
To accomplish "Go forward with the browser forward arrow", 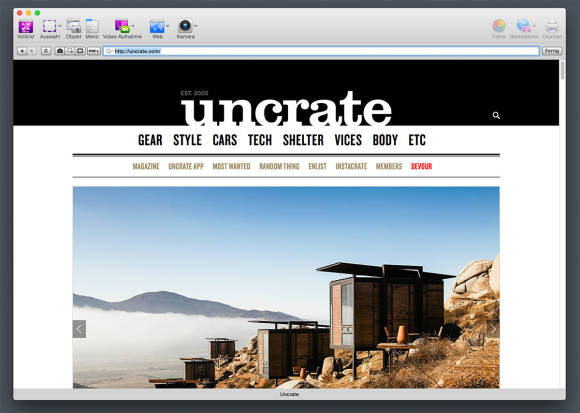I will click(x=32, y=51).
